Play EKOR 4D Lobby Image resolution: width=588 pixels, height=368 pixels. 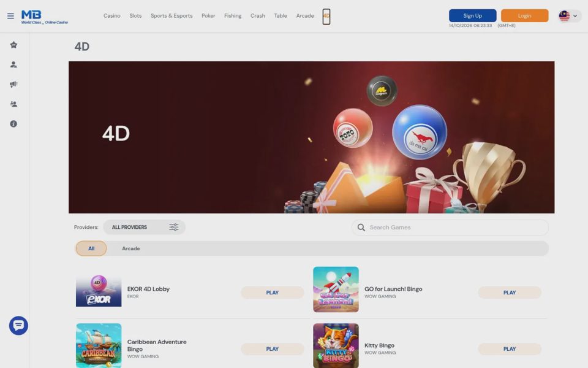tap(272, 293)
